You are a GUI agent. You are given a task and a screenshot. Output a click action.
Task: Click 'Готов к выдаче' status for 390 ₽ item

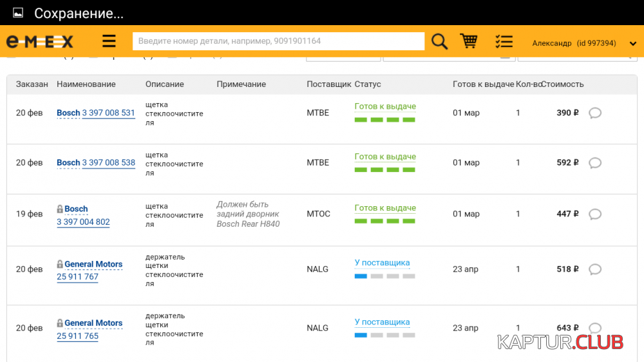385,106
